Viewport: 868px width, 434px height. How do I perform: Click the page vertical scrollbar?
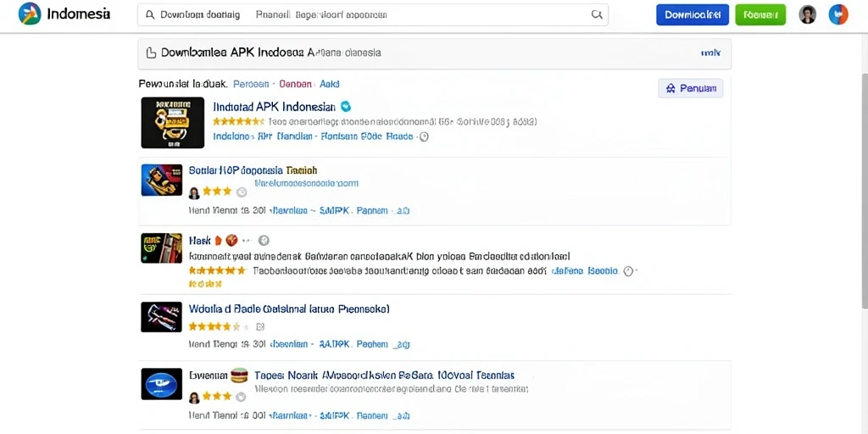(x=864, y=191)
